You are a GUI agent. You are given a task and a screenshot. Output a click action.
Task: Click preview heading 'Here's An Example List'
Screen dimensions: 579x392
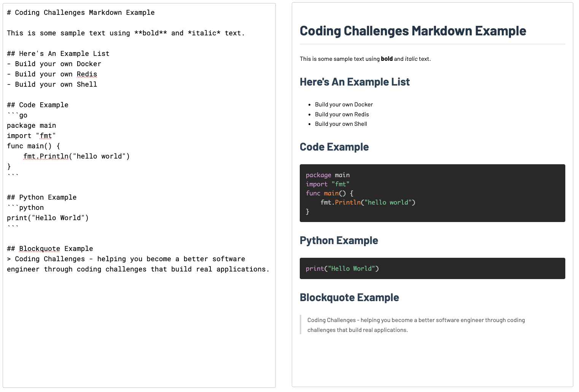(x=355, y=82)
